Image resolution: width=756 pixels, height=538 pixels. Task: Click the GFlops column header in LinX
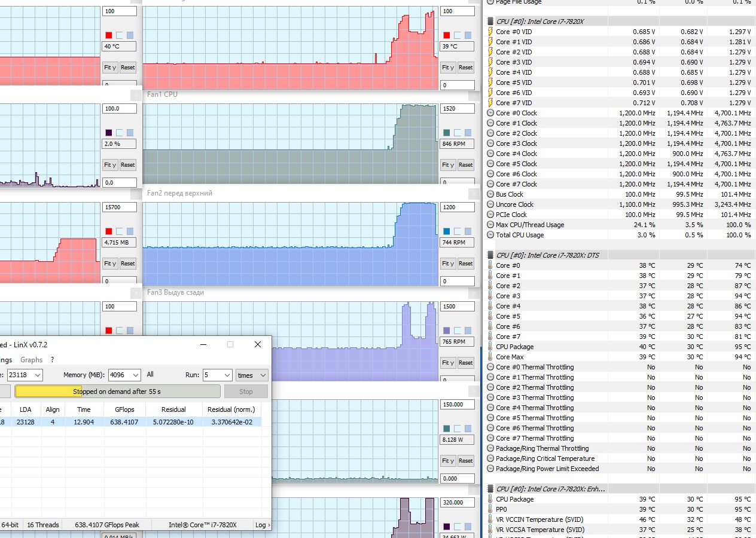pos(124,409)
